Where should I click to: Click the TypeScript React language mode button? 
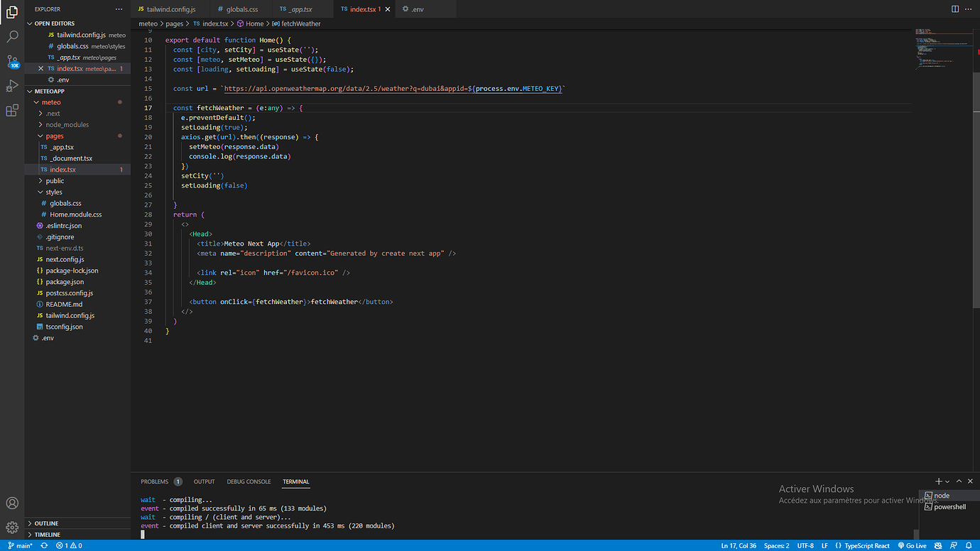click(867, 545)
